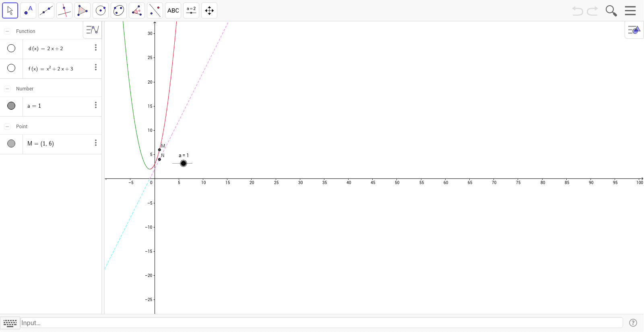The height and width of the screenshot is (332, 644).
Task: Select the Reflect about Line tool
Action: (155, 10)
